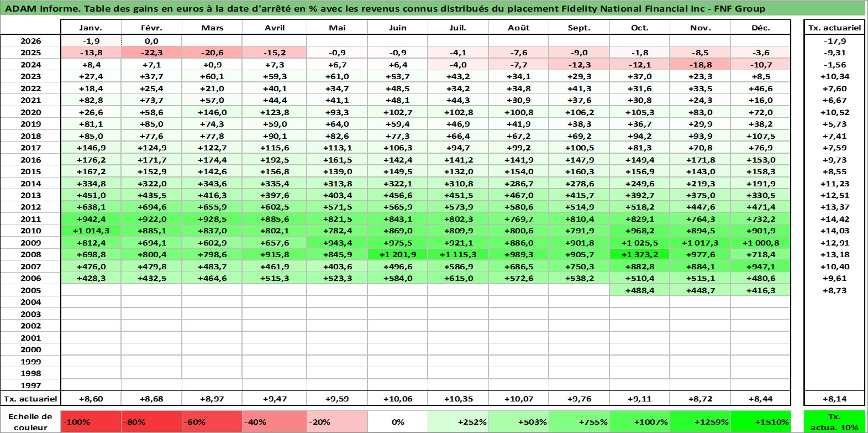This screenshot has width=868, height=433.
Task: Click the '+10,35' July actuarial rate
Action: (458, 399)
